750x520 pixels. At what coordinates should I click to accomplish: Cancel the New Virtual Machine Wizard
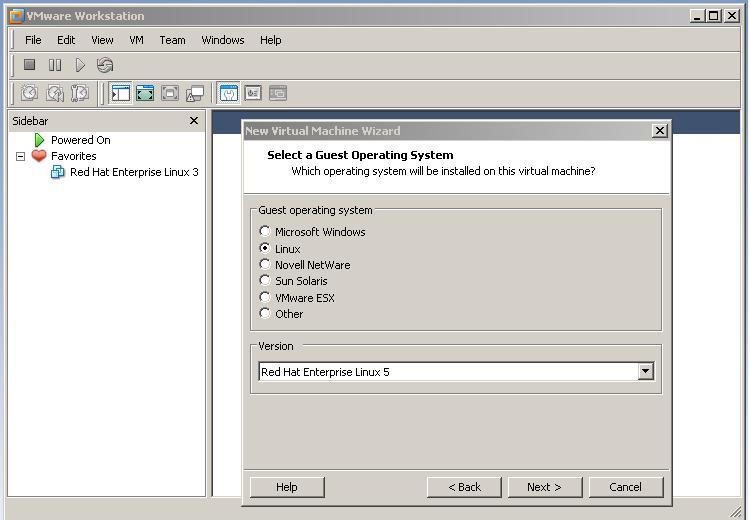626,487
